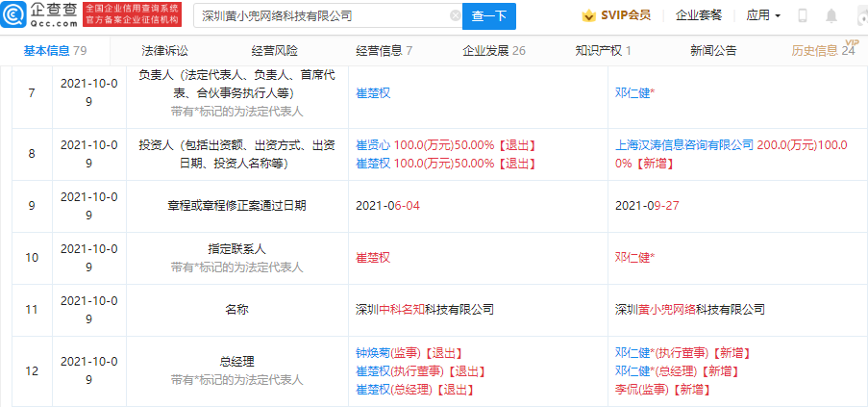This screenshot has height=407, width=868.
Task: Switch to 经营信息 tab
Action: tap(384, 51)
